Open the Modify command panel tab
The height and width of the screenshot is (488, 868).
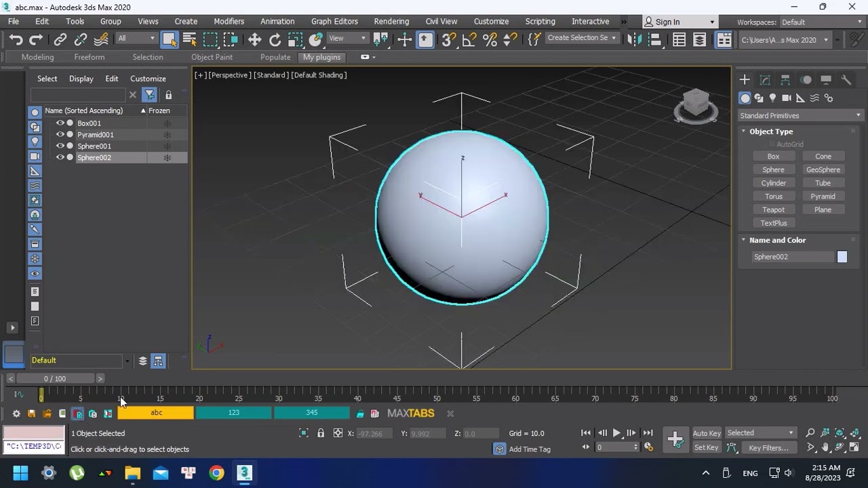[765, 80]
